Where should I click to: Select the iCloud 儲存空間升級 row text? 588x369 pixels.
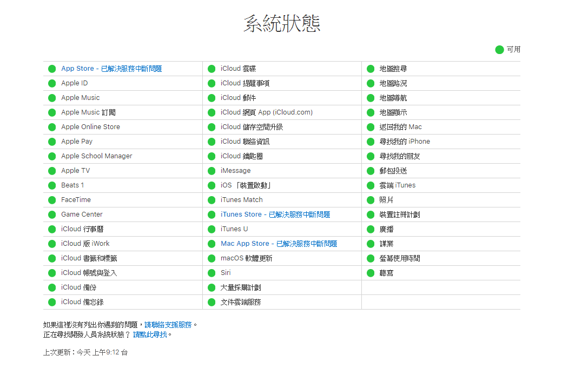click(x=252, y=127)
